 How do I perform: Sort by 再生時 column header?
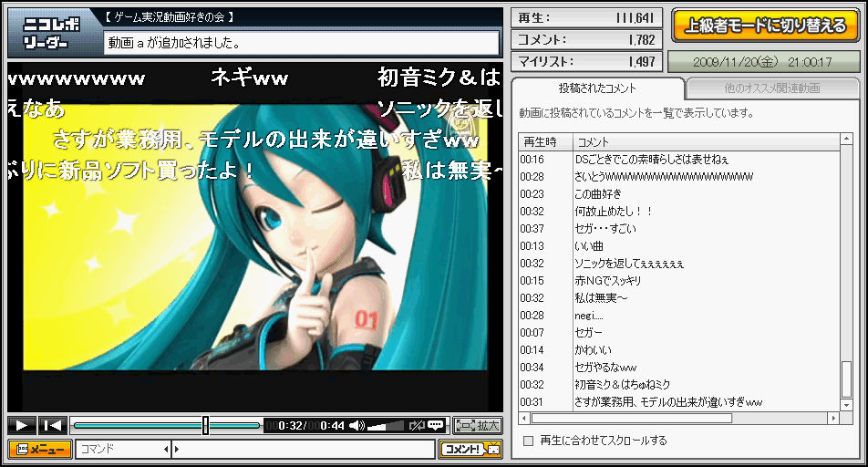coord(544,141)
